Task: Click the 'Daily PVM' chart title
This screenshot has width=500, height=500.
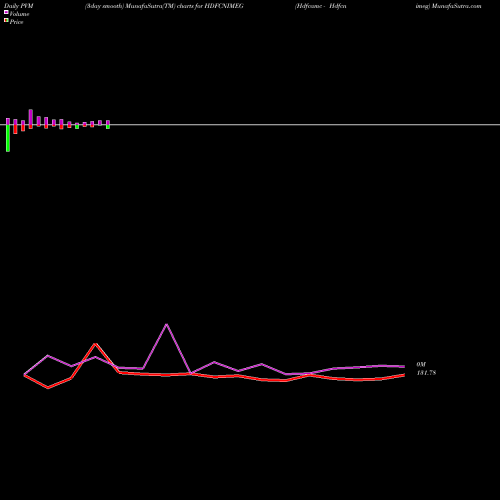Action: [19, 6]
